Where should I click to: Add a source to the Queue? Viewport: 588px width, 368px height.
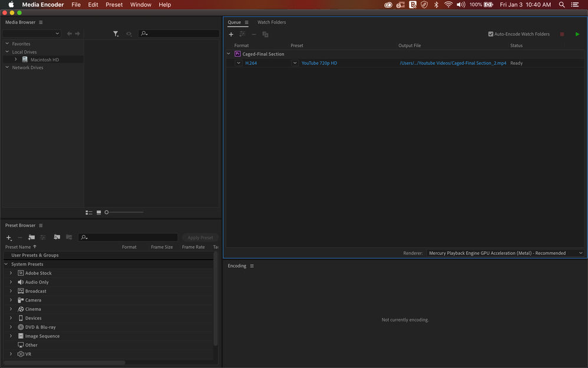231,34
